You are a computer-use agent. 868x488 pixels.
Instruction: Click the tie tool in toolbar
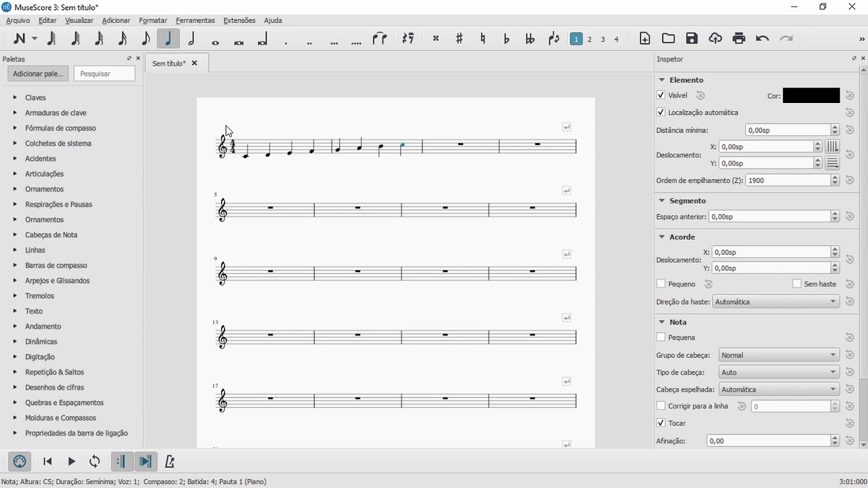380,39
